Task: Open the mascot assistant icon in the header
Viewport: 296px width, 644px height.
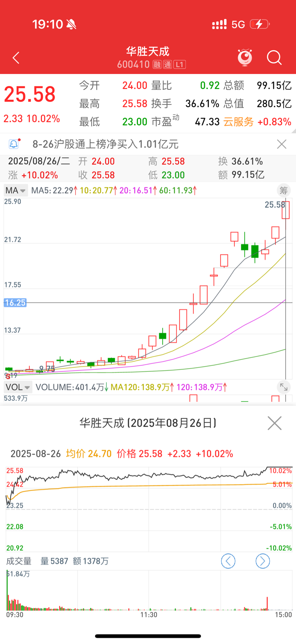Action: (245, 57)
